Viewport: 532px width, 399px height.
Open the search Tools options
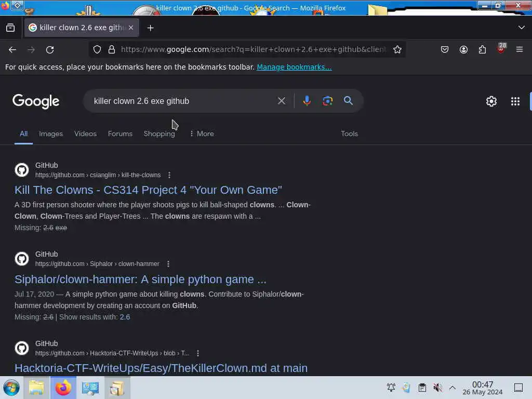[349, 134]
